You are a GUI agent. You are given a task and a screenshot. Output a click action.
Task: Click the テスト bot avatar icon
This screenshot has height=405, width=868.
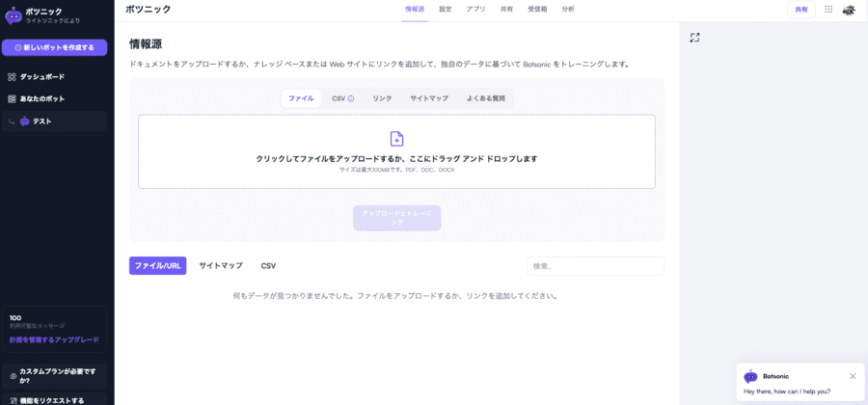(24, 121)
